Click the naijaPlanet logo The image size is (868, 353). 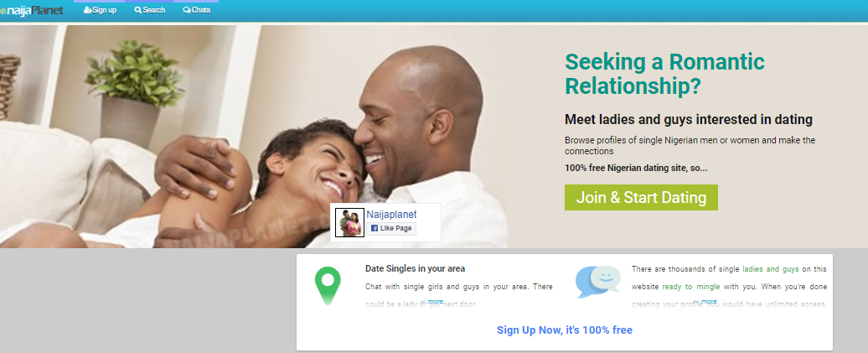click(32, 11)
